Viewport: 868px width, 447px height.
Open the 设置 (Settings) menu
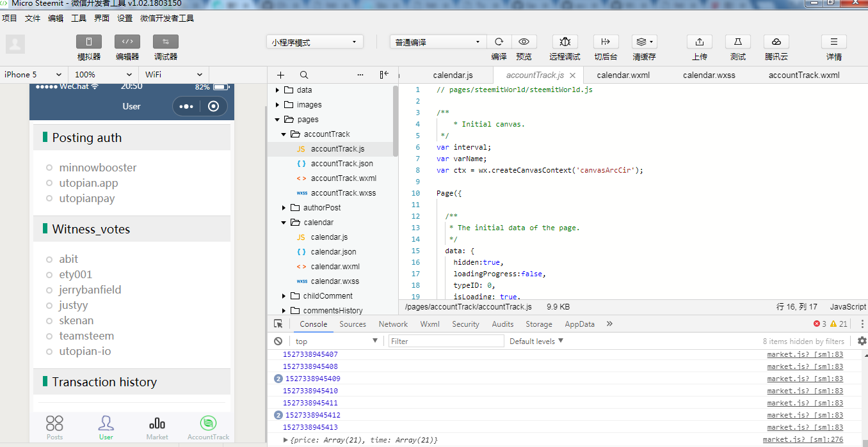click(x=125, y=19)
